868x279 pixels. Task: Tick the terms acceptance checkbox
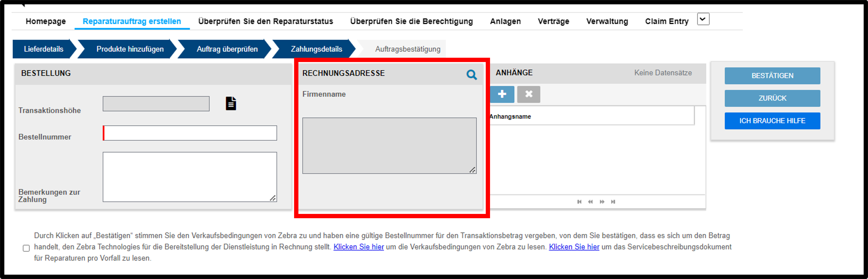pos(26,248)
